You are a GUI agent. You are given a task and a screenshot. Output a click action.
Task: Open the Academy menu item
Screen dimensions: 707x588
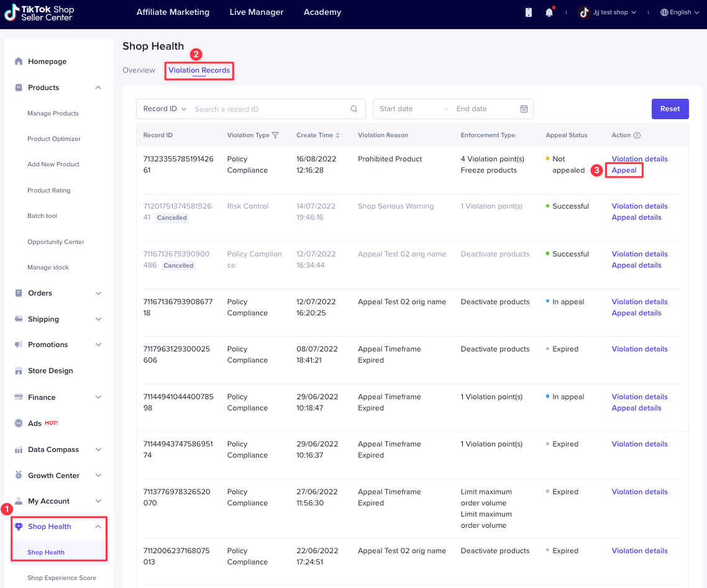pos(322,12)
